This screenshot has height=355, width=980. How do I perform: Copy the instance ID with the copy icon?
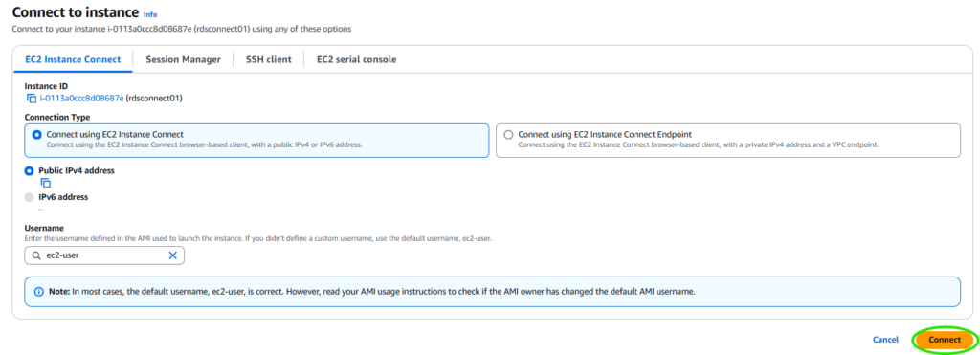(x=32, y=99)
